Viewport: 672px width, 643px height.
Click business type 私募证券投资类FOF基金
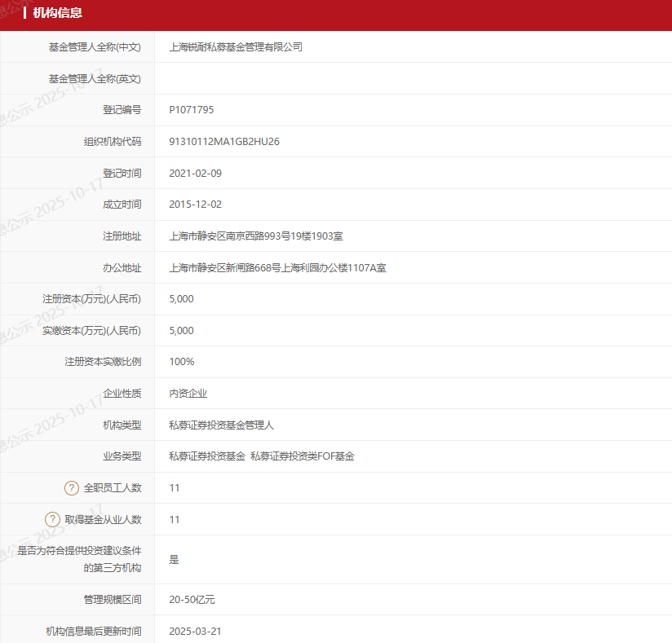coord(303,456)
